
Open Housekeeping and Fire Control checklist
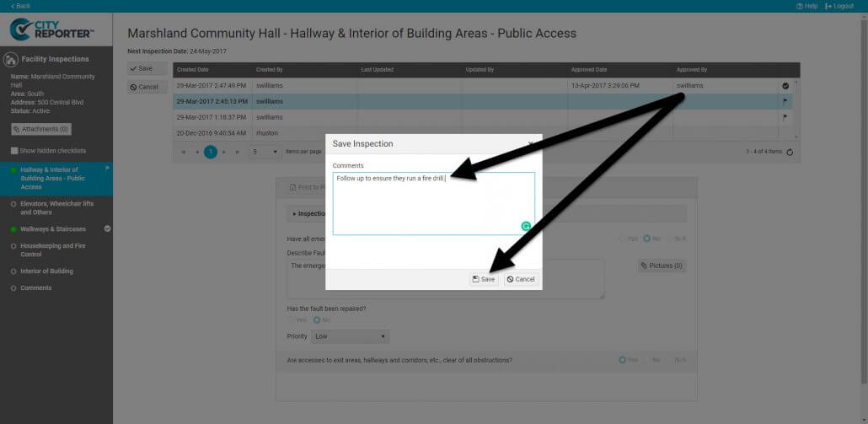click(x=52, y=250)
